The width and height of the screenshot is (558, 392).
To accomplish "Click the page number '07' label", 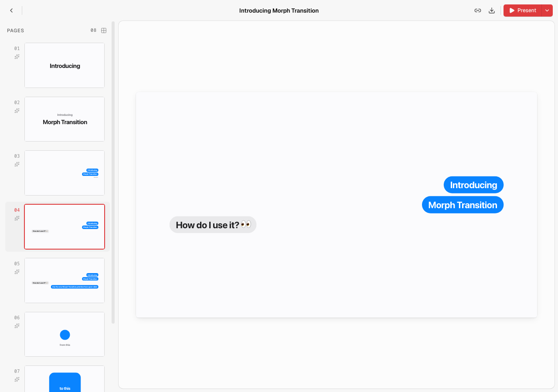I will (17, 371).
